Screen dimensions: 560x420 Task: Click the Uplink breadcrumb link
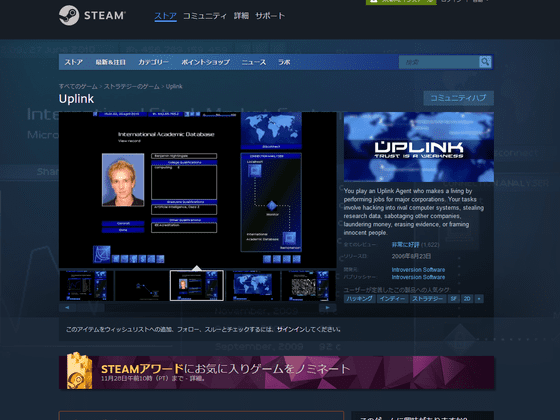click(x=174, y=86)
